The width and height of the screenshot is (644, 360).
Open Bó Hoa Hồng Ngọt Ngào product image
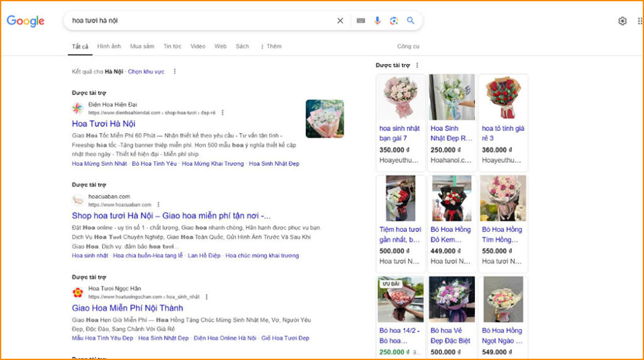point(503,299)
